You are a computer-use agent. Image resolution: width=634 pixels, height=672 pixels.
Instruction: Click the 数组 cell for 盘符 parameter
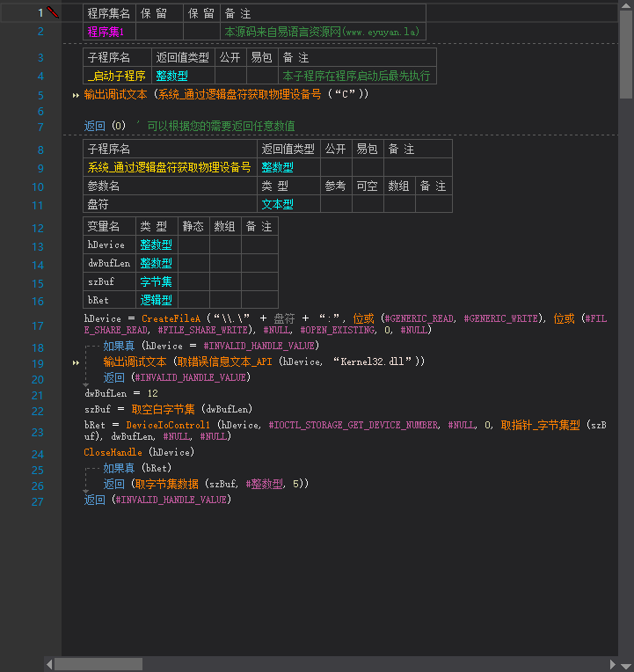coord(400,204)
